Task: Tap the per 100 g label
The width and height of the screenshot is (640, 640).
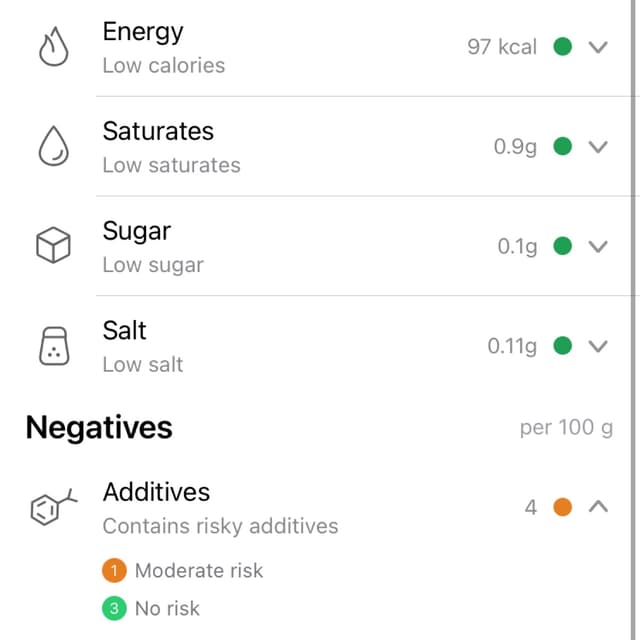Action: point(566,428)
